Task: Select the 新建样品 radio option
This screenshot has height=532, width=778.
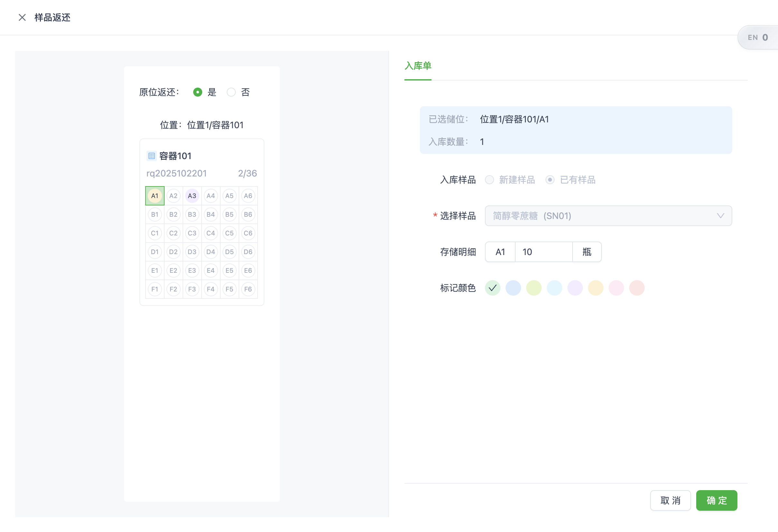Action: pos(489,180)
